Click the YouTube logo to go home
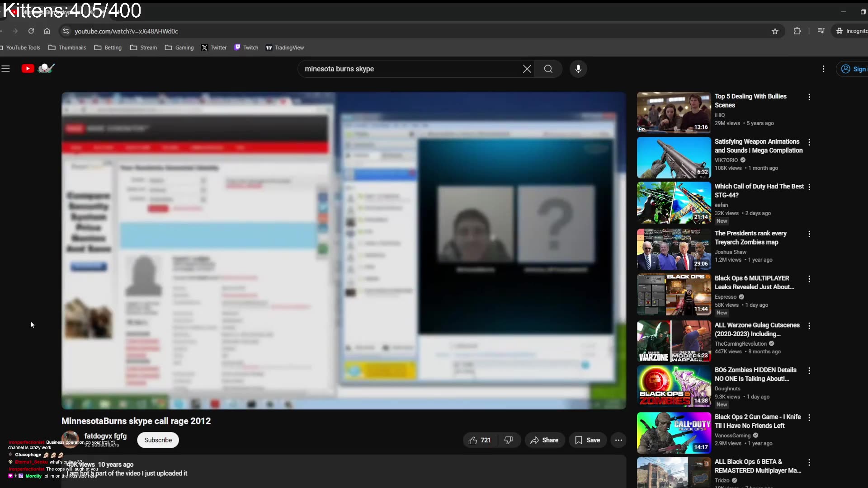 pyautogui.click(x=28, y=68)
